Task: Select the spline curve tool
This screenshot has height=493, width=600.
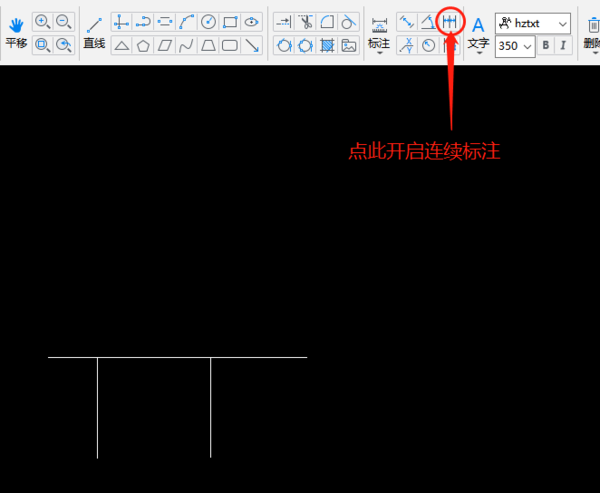Action: coord(187,46)
